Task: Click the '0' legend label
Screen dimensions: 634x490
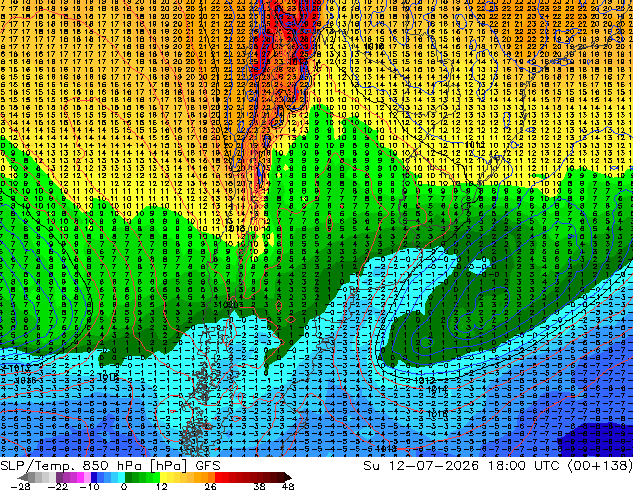Action: pyautogui.click(x=124, y=486)
